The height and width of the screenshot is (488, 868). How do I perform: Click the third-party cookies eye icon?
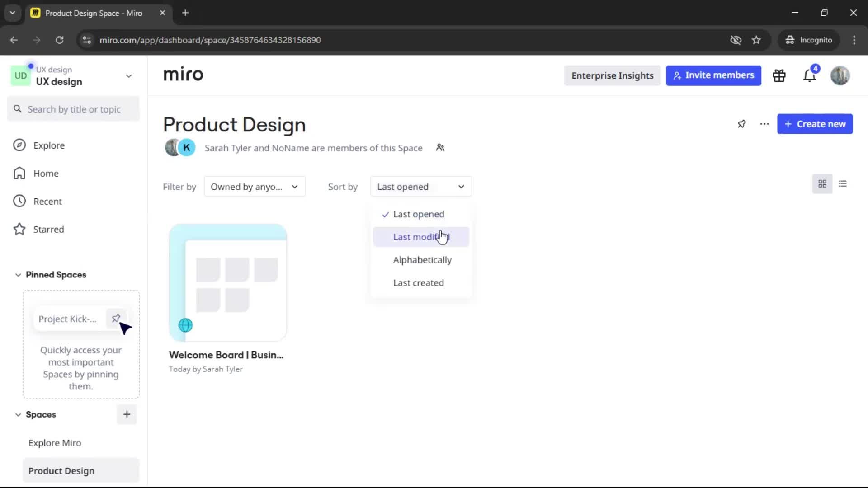coord(736,40)
